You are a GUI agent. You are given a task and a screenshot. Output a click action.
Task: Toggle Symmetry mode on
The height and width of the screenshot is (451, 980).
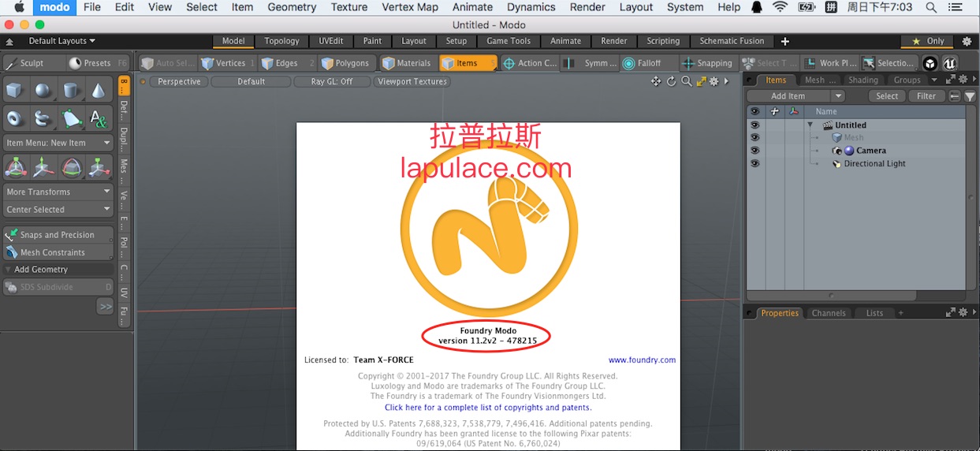point(591,63)
